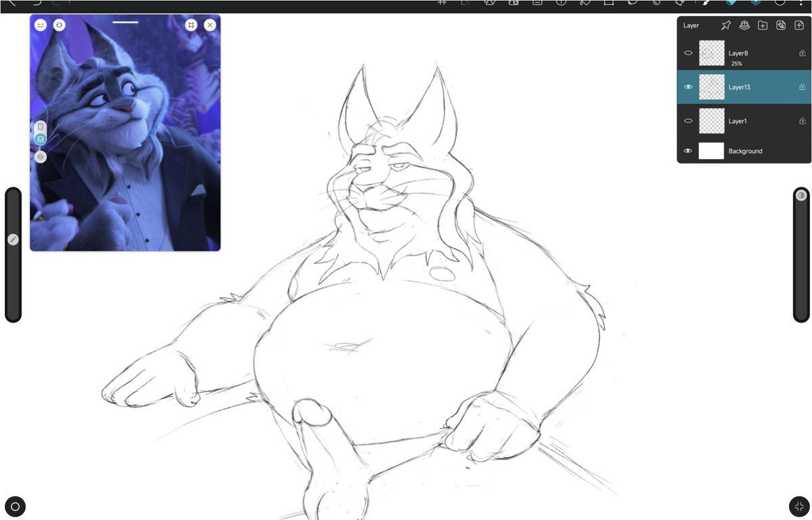
Task: Switch reference window to canvas mode
Action: (x=41, y=126)
